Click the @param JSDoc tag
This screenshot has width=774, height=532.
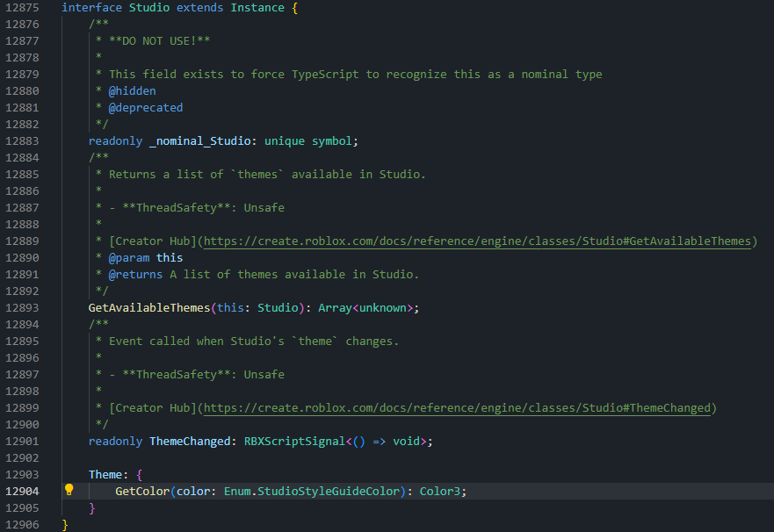point(129,257)
